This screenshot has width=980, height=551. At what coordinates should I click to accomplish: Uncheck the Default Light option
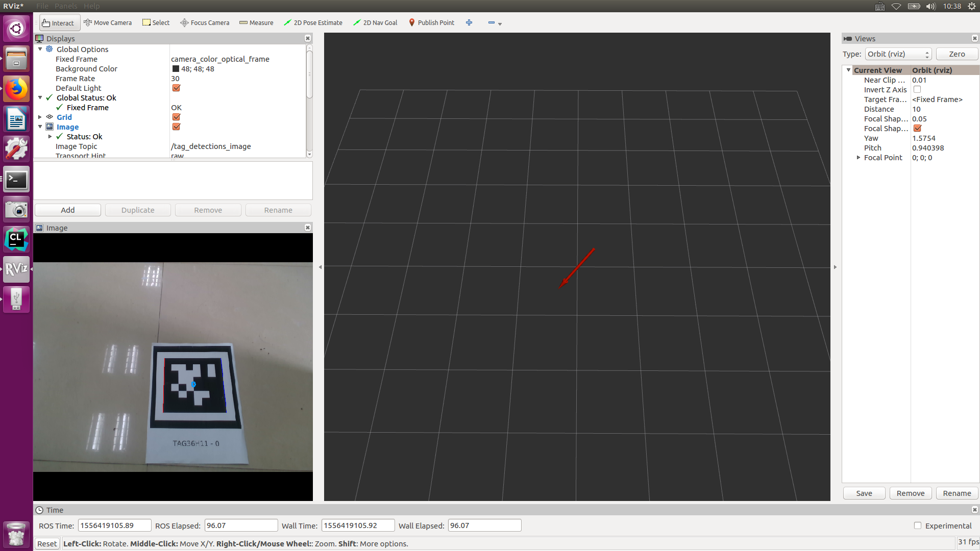click(176, 88)
